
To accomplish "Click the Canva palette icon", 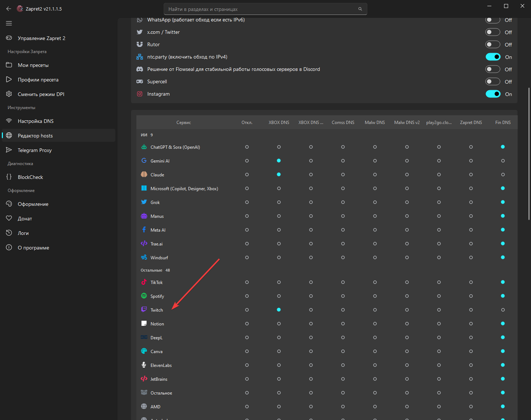I will coord(144,351).
